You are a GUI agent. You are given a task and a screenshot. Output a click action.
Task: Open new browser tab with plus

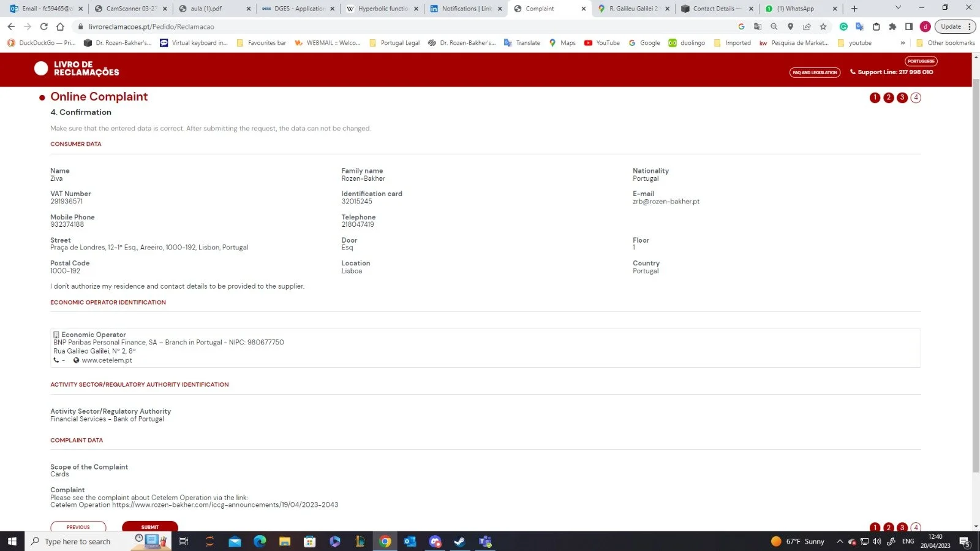[x=854, y=9]
